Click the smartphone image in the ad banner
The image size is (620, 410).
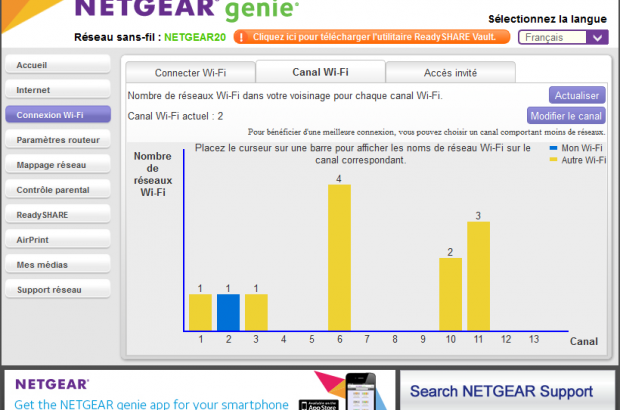(363, 392)
